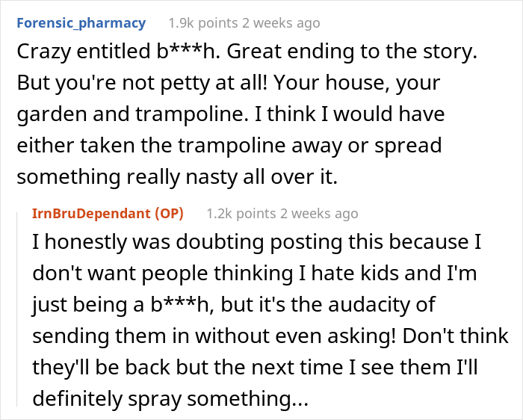Click the line 'sending them in without even asking!'

270,336
